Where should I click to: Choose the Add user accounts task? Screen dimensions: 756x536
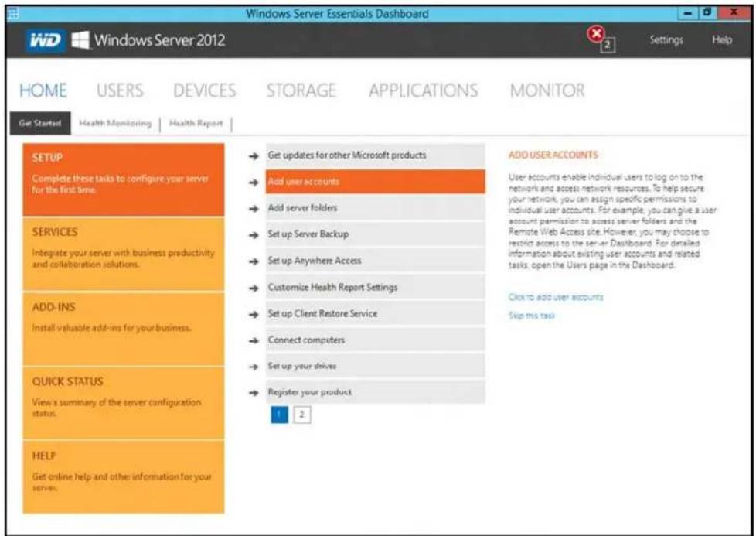click(x=375, y=182)
